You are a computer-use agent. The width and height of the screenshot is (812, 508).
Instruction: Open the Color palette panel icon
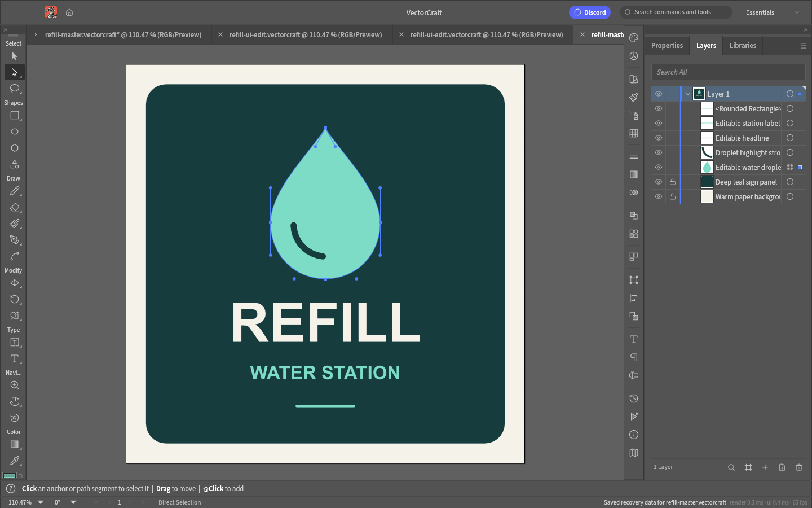coord(634,38)
